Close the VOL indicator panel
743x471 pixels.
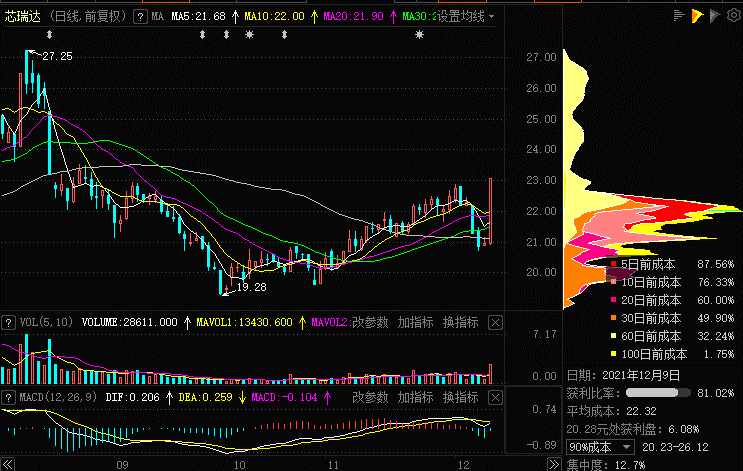point(494,323)
